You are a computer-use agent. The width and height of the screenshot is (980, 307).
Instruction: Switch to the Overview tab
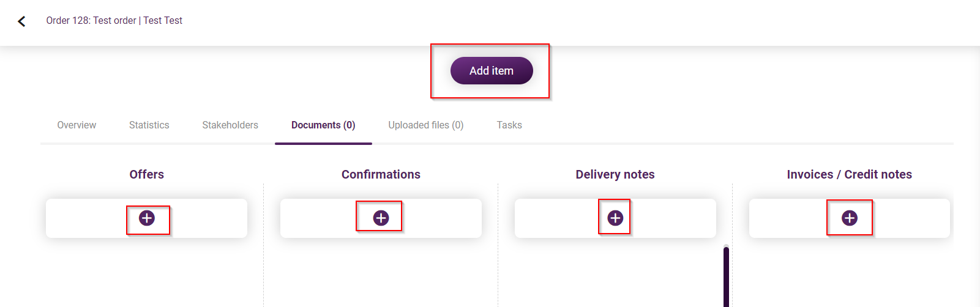coord(77,125)
